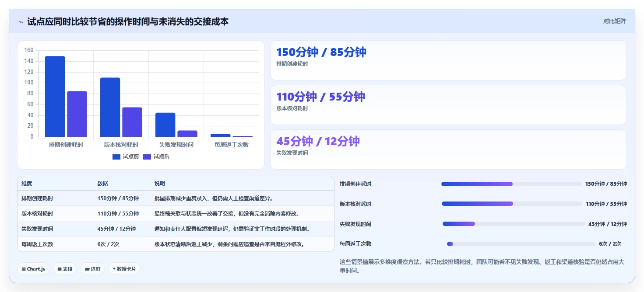
Task: Click 每周返工次数 cell in the table
Action: point(37,244)
